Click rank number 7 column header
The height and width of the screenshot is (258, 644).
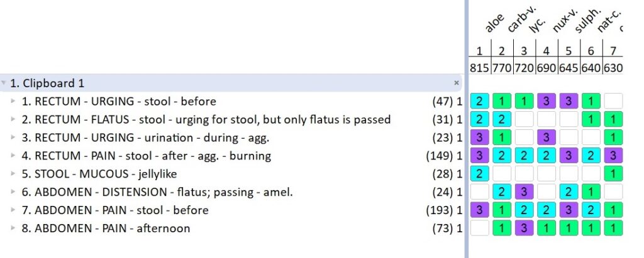(613, 51)
